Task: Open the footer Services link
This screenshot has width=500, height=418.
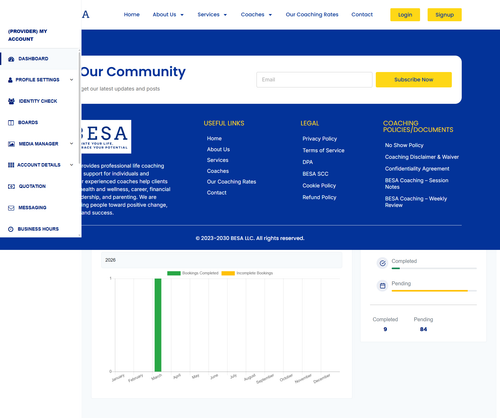Action: 218,160
